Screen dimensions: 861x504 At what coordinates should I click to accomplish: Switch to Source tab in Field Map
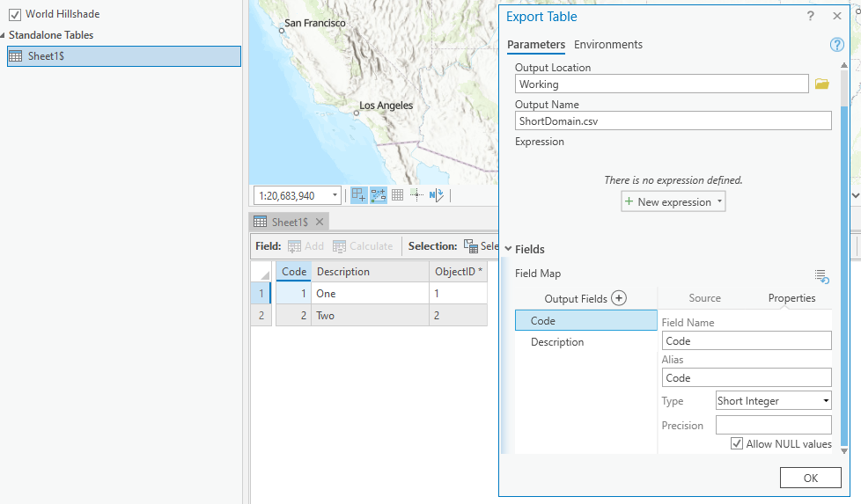704,298
